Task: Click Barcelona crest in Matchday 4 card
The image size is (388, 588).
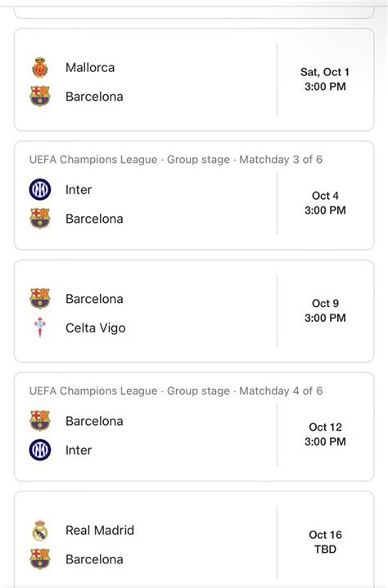Action: click(x=40, y=421)
